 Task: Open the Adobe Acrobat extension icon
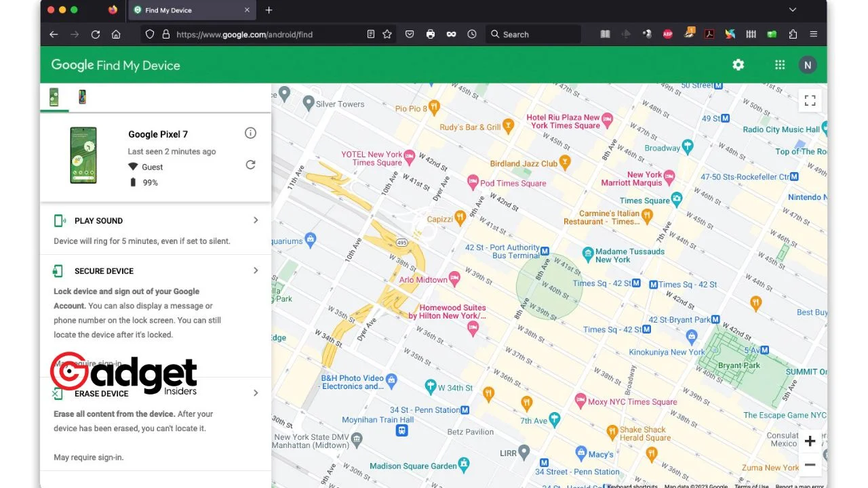point(709,34)
